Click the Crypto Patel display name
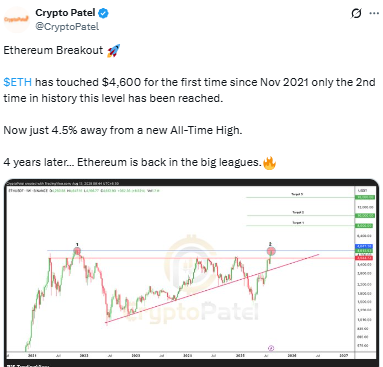 click(65, 13)
